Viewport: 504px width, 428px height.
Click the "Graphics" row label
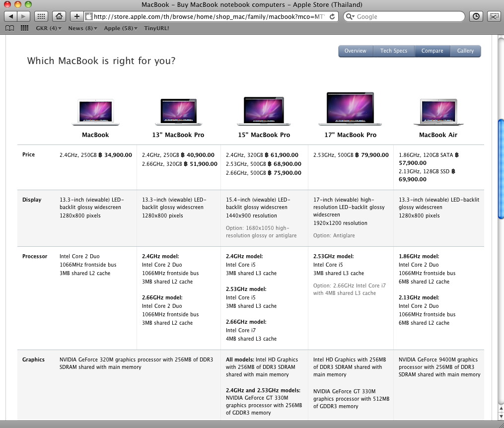[x=33, y=359]
